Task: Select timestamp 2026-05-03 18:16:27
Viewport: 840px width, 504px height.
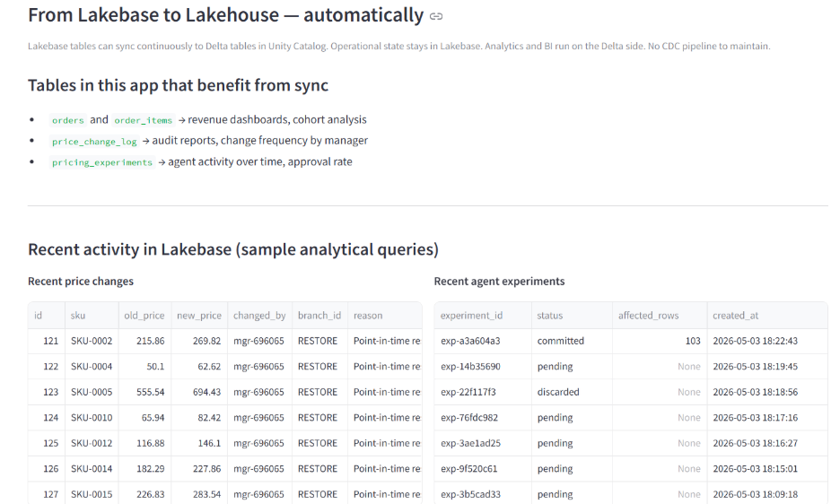Action: (767, 444)
